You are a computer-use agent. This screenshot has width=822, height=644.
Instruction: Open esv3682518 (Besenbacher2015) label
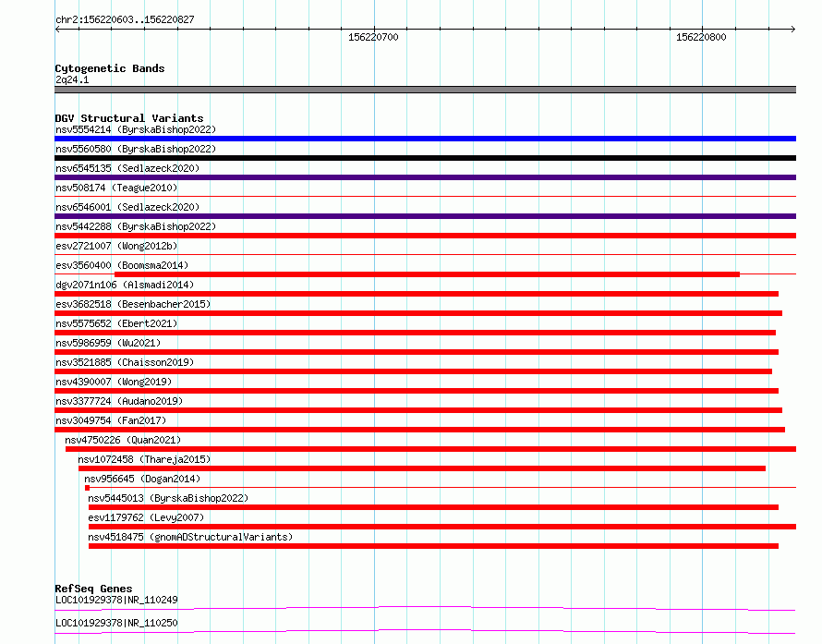pos(133,304)
